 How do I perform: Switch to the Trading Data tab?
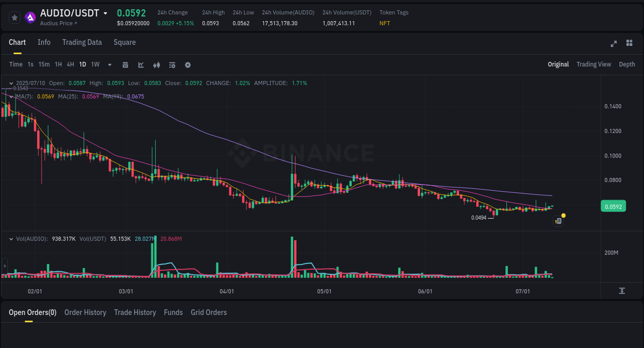tap(82, 42)
